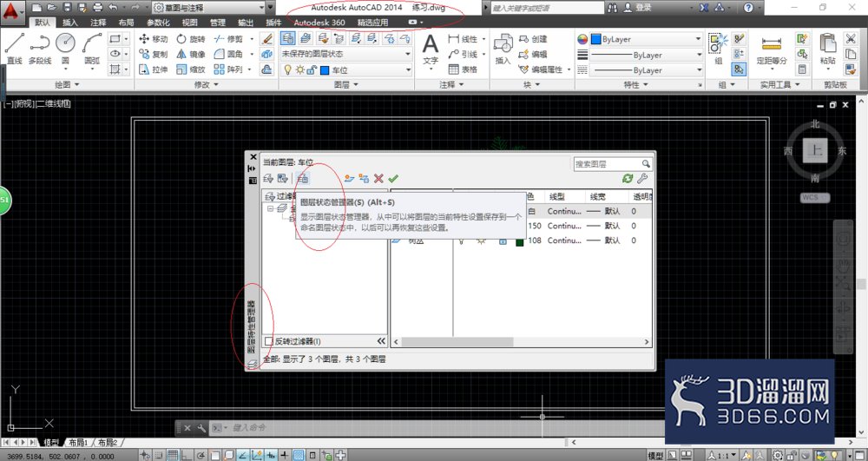Click the 表格 (Table) tool
The image size is (868, 461).
tap(463, 69)
